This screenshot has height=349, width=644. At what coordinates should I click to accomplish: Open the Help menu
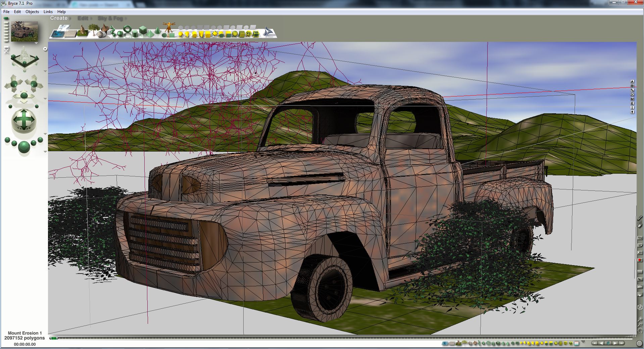[x=61, y=11]
